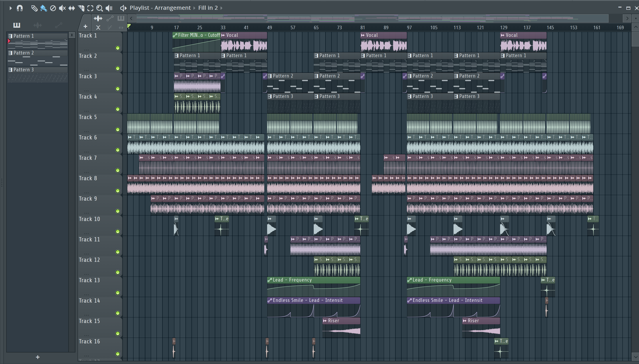Select the first play-shaped clip on Track 10
Screen dimensions: 639x364
[x=271, y=226]
